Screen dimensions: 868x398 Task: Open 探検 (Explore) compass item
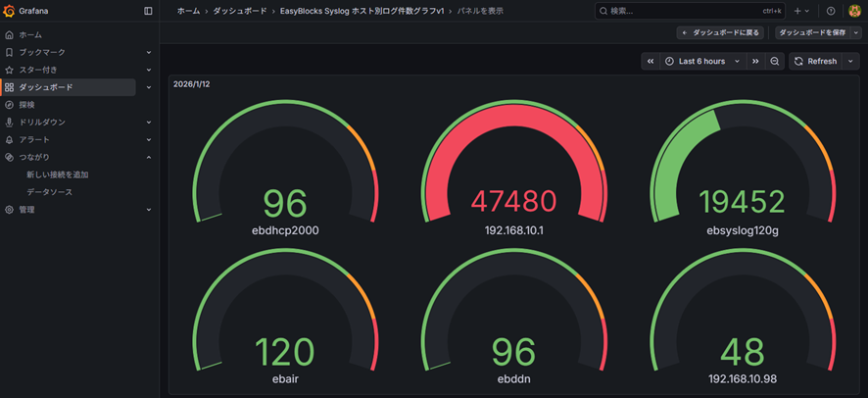click(26, 105)
